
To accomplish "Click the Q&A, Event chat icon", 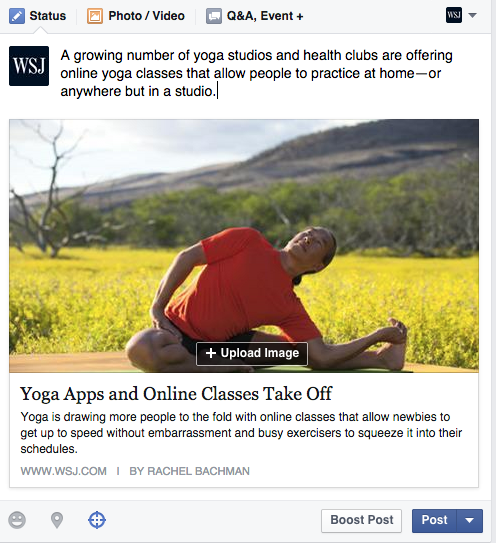I will click(x=214, y=16).
